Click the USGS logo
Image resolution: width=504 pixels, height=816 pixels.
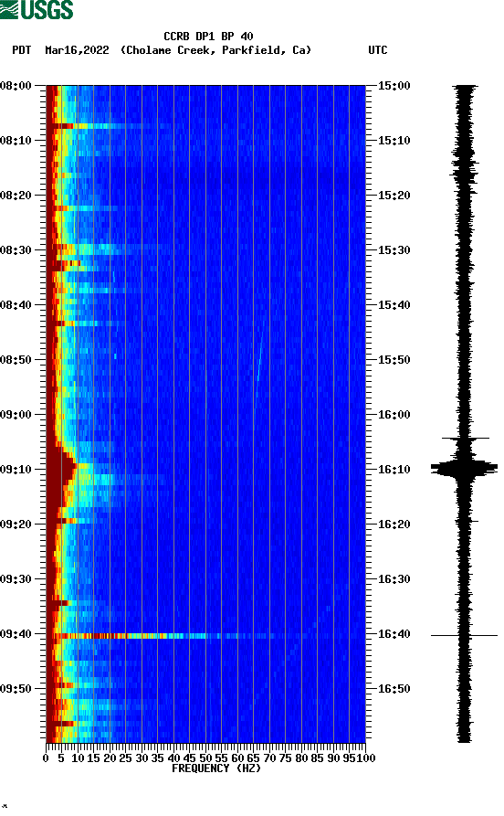click(37, 9)
